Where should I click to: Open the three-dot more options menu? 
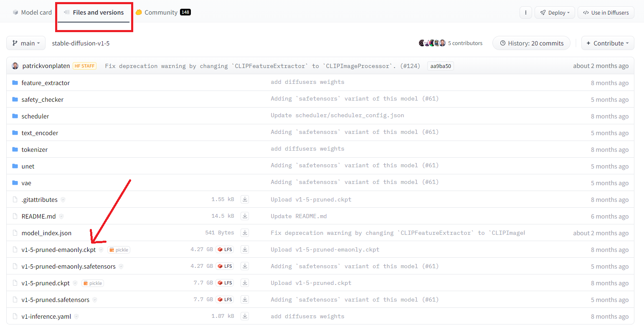coord(525,13)
